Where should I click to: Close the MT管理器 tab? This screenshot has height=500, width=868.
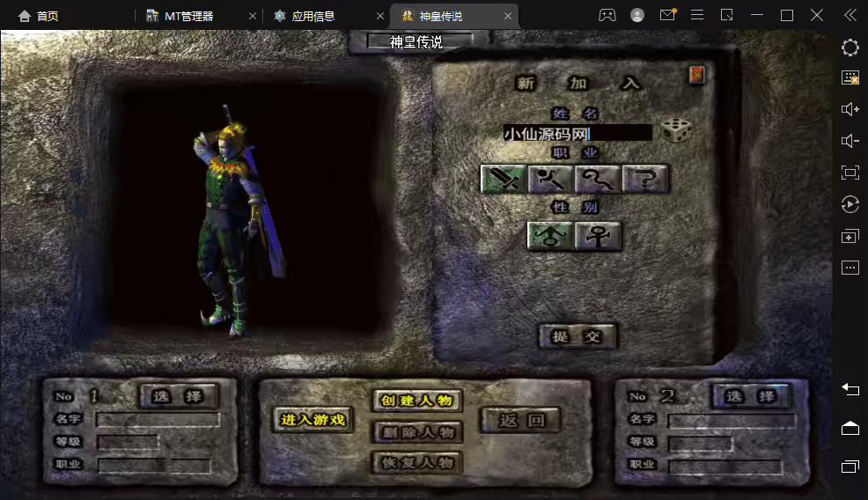click(253, 16)
